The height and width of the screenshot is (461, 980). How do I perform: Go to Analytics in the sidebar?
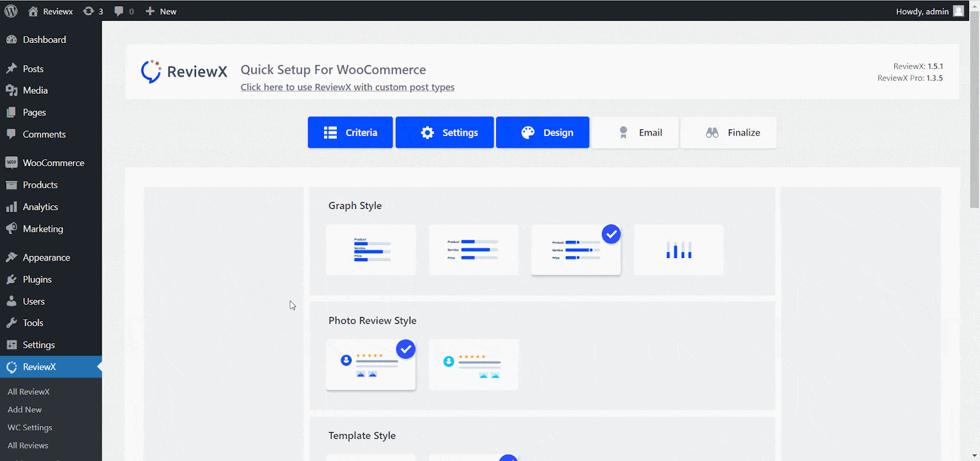[x=40, y=207]
